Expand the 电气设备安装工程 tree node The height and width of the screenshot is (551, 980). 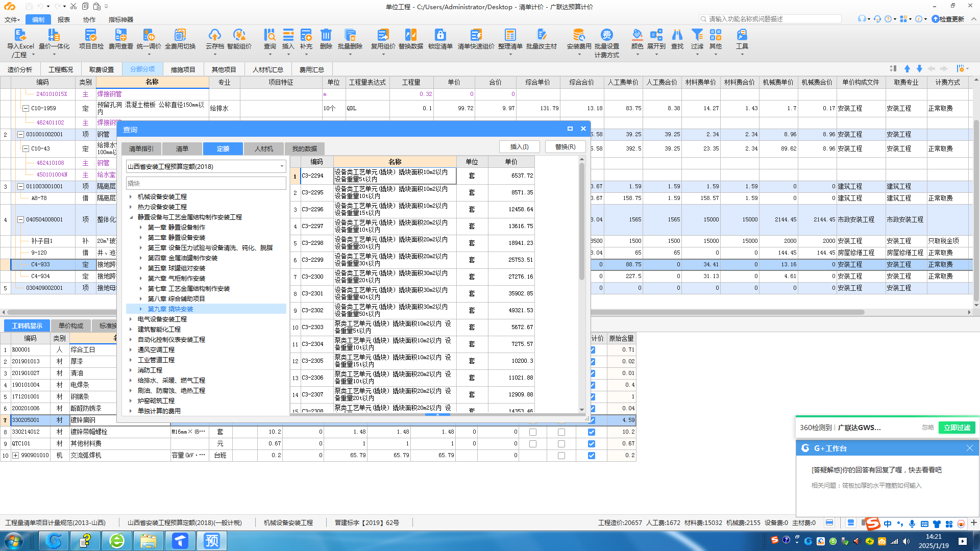tap(131, 319)
